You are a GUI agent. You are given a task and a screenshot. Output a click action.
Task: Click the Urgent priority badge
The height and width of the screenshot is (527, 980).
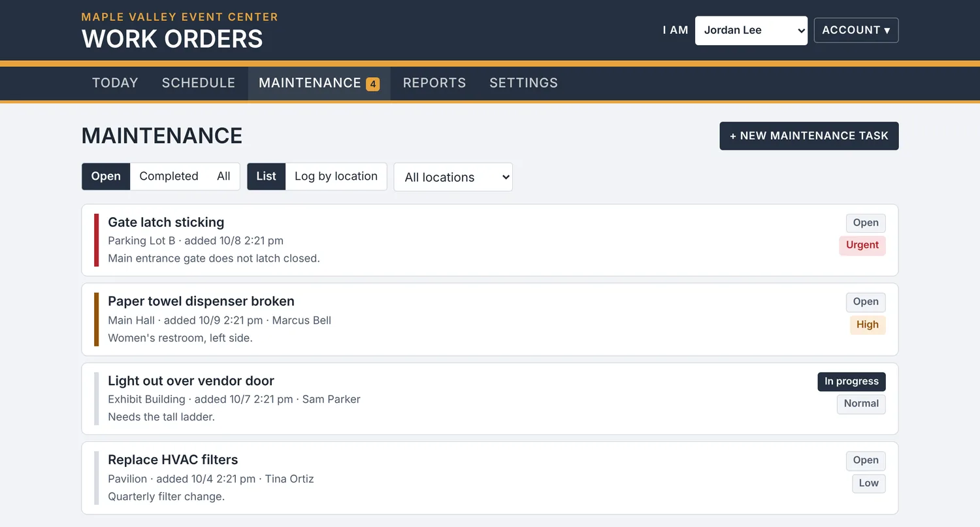coord(862,245)
